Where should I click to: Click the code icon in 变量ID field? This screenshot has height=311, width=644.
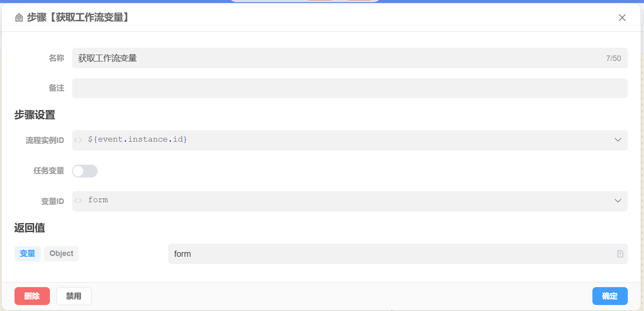pyautogui.click(x=78, y=201)
